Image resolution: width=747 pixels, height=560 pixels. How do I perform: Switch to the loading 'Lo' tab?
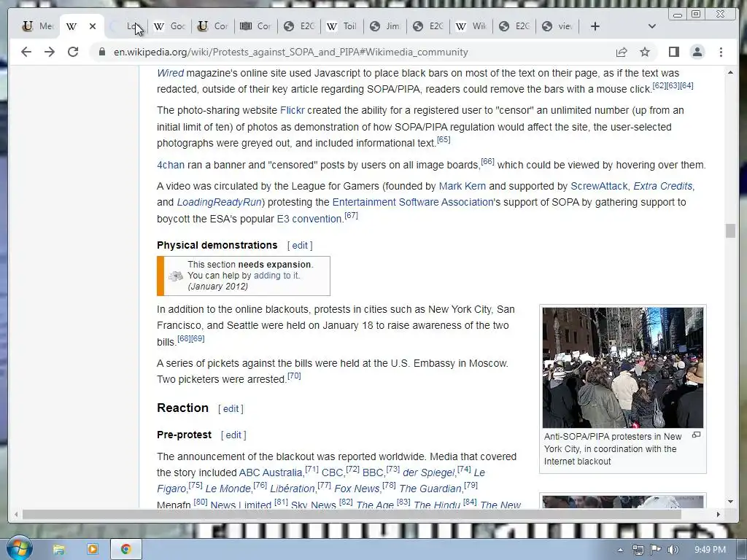pos(126,26)
